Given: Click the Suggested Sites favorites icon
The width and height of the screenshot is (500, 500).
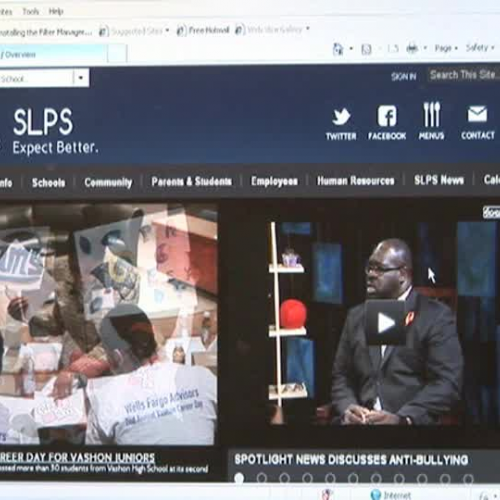Looking at the screenshot, I should [104, 32].
